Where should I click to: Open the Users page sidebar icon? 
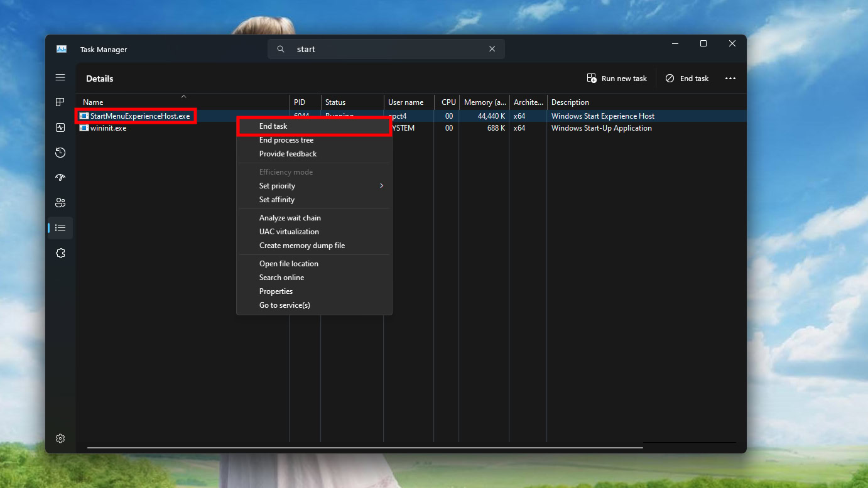pos(60,203)
